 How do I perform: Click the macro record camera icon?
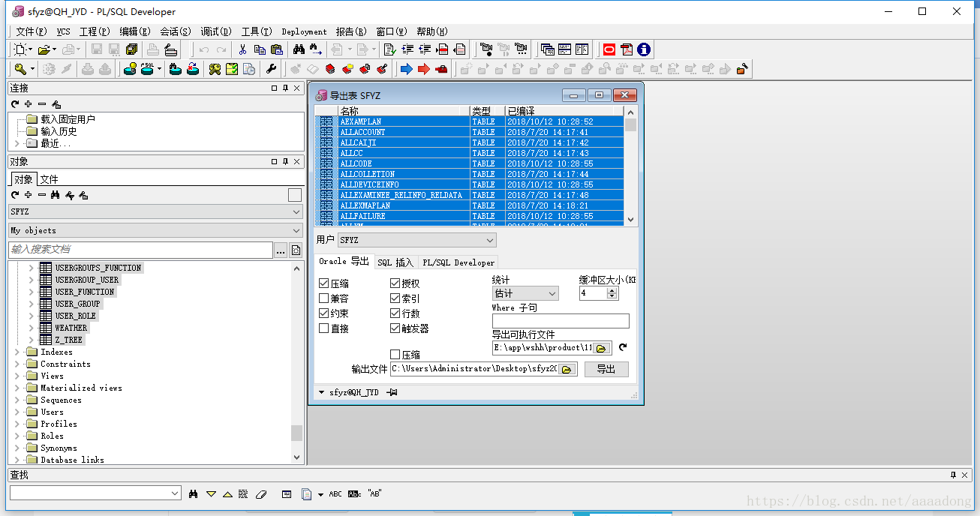(485, 49)
